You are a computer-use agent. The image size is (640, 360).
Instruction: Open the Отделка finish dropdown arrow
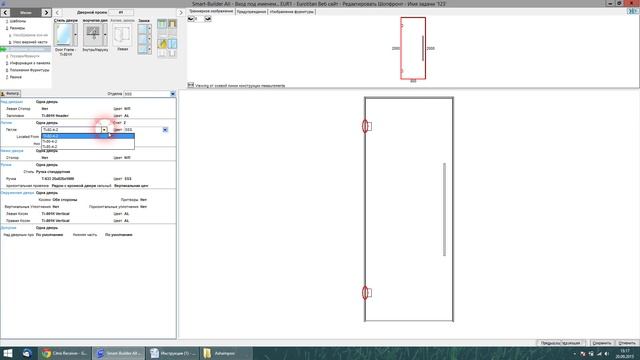coord(173,94)
